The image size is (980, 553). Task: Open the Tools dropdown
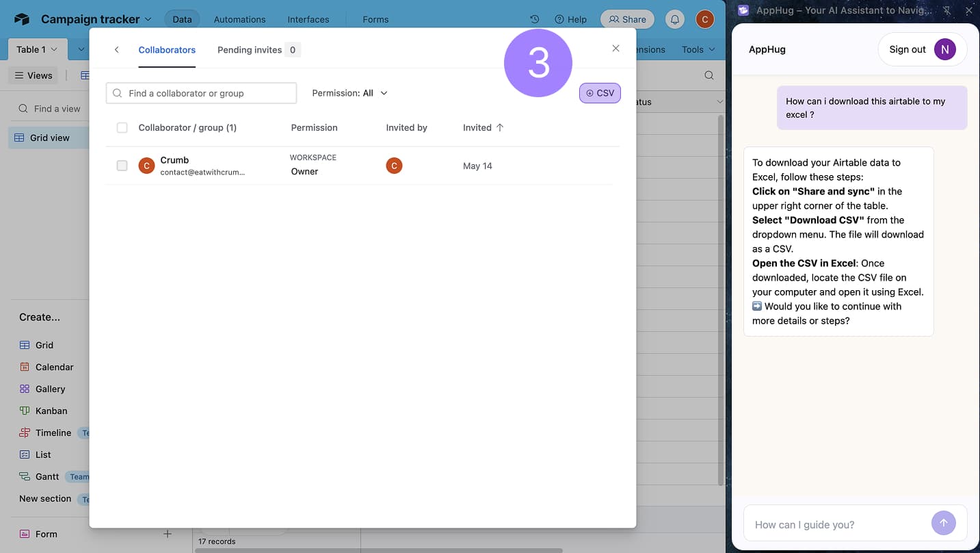tap(698, 49)
